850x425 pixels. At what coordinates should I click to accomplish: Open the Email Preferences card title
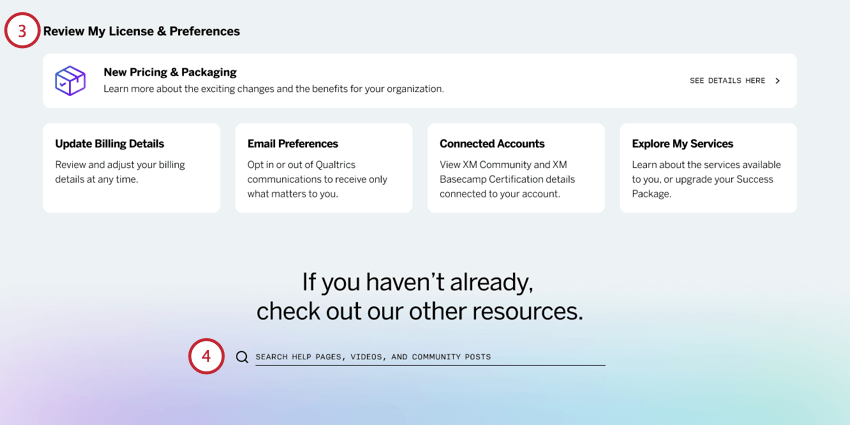(x=292, y=144)
